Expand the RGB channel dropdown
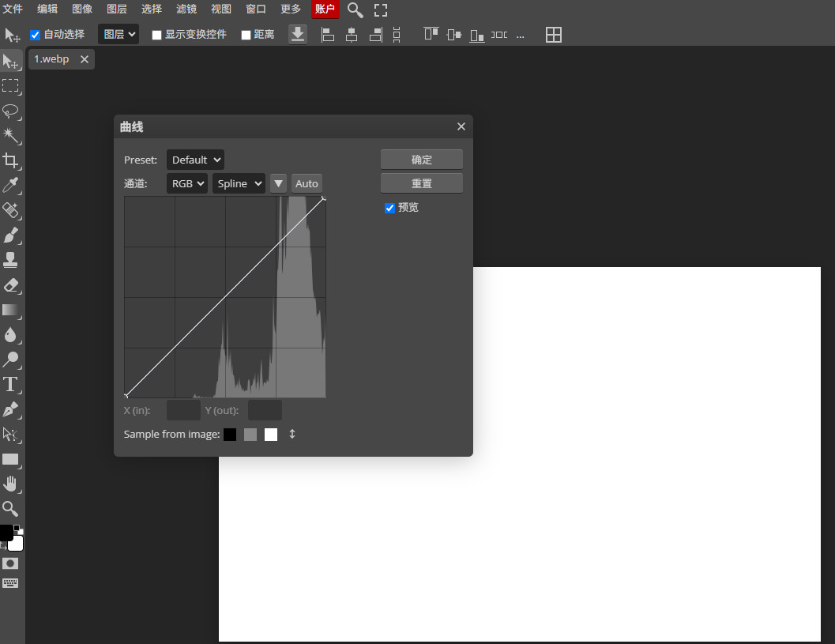 coord(187,183)
